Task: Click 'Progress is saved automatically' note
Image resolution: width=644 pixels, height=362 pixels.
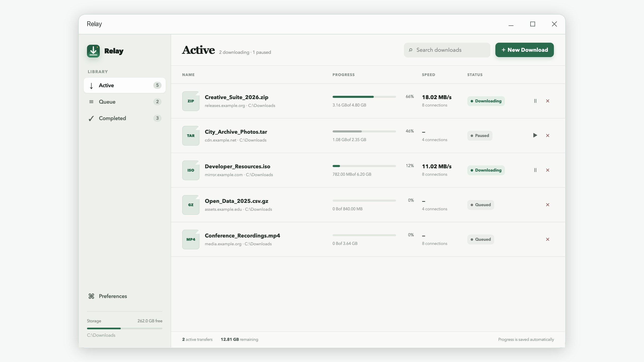Action: coord(526,339)
